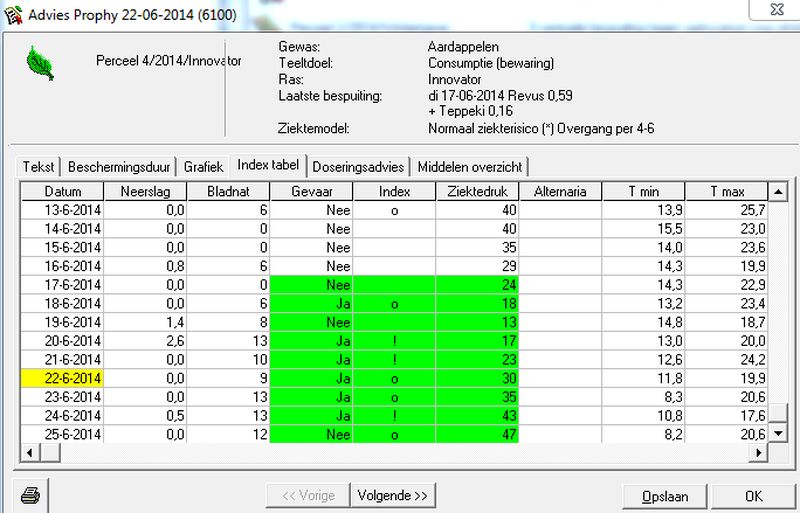Click the Advies Prophy title bar icon

(13, 15)
